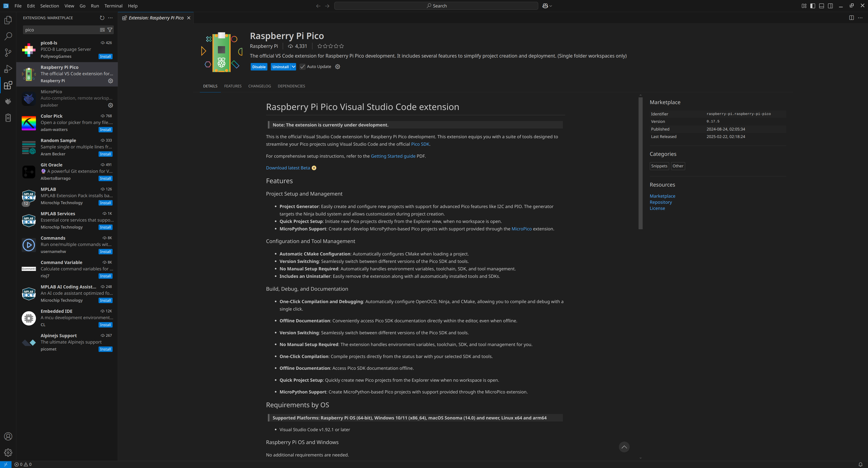Screen dimensions: 868x468
Task: Switch to the FEATURES tab
Action: click(x=233, y=86)
